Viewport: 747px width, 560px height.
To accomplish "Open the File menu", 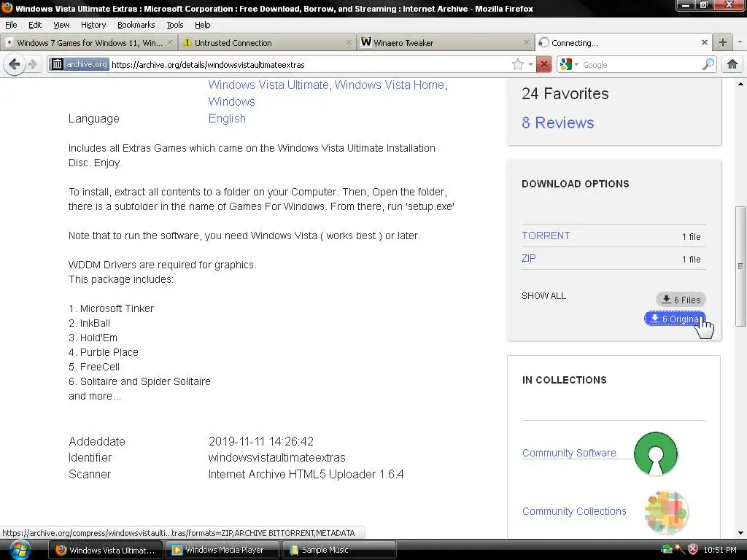I will click(x=11, y=25).
